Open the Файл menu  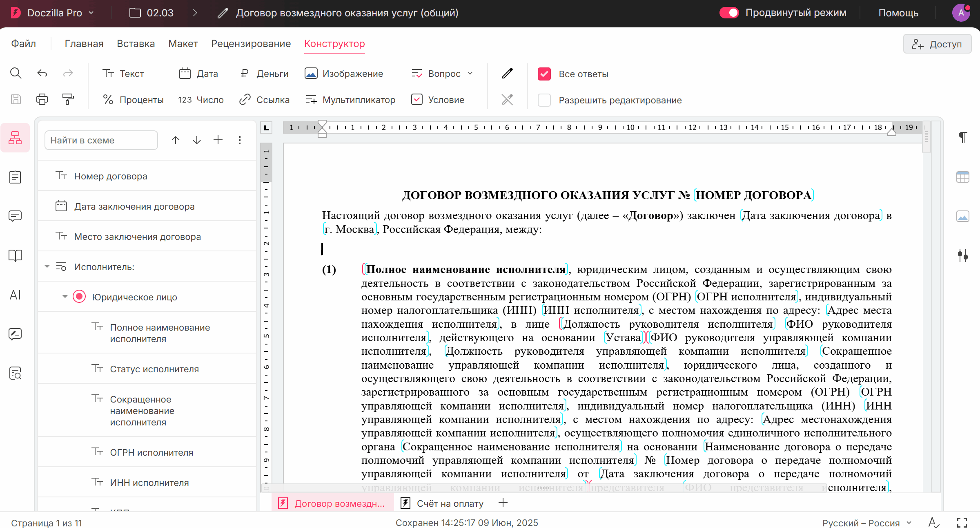[x=24, y=43]
